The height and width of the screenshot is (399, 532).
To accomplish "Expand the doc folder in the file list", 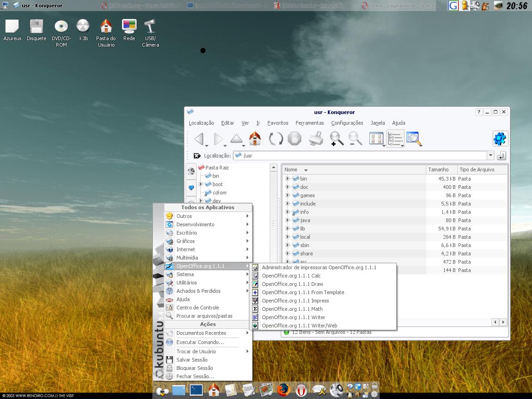I will (x=287, y=187).
